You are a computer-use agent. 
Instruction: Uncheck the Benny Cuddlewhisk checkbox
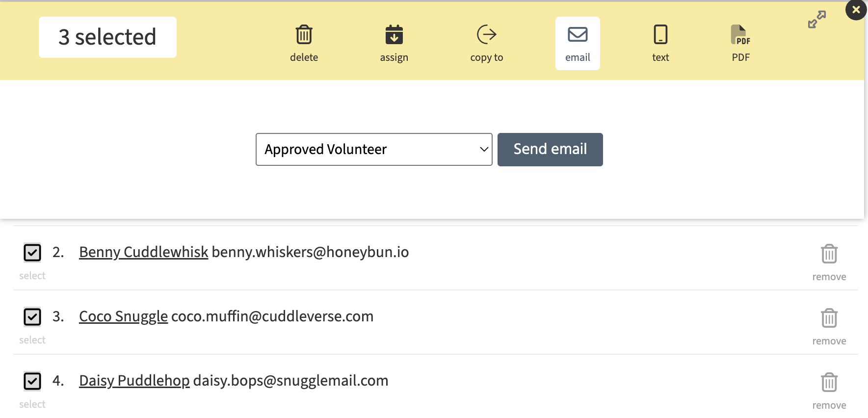point(32,253)
